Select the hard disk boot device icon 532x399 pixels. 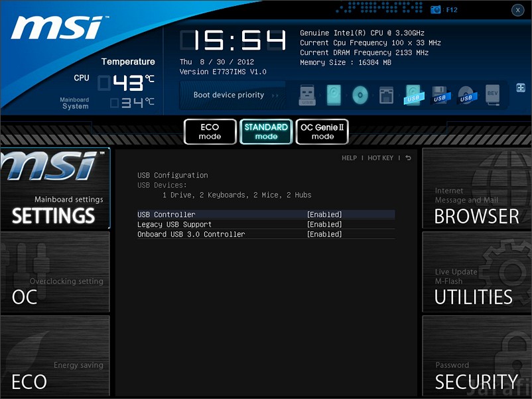click(334, 95)
